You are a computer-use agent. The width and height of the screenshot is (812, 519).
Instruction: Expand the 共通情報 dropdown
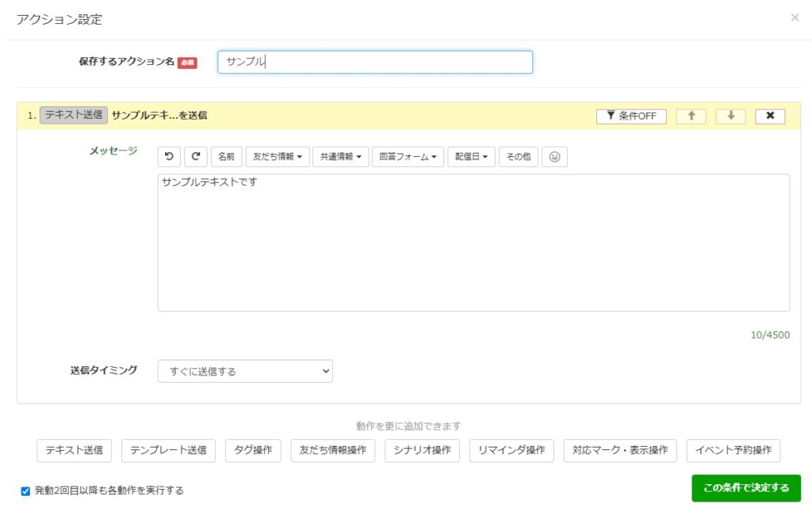coord(340,157)
